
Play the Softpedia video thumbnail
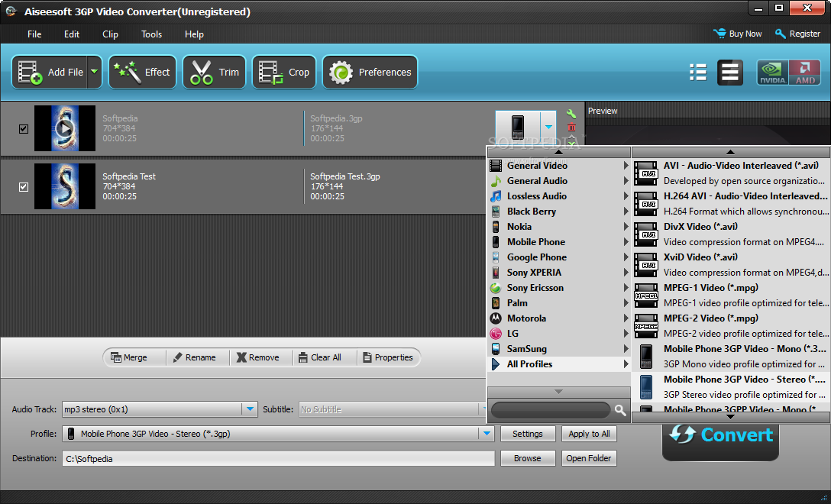pos(65,128)
